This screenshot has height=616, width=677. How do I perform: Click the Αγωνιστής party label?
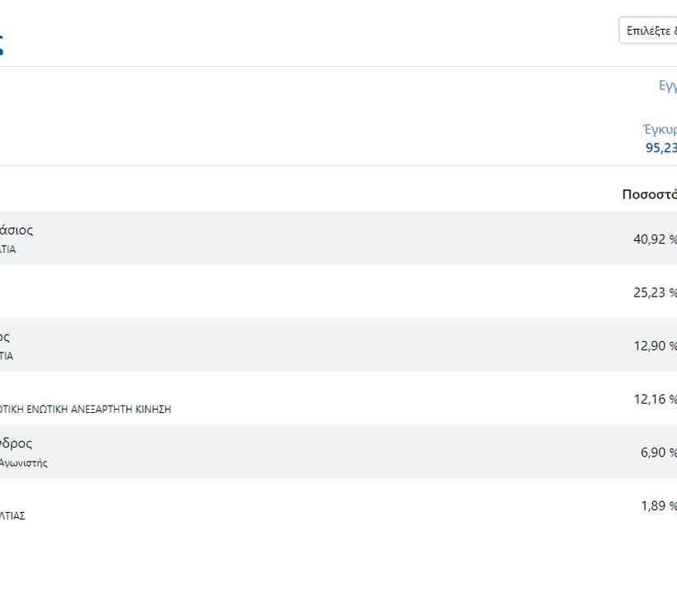(24, 463)
